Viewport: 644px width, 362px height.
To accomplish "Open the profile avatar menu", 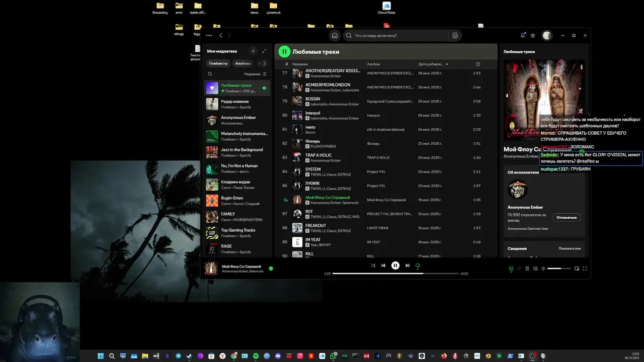I will [x=547, y=36].
